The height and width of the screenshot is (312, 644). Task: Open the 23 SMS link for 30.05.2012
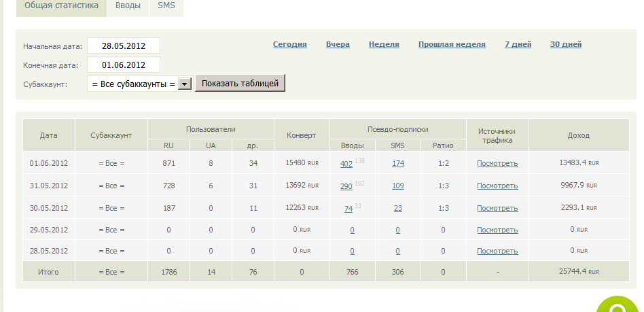coord(398,208)
